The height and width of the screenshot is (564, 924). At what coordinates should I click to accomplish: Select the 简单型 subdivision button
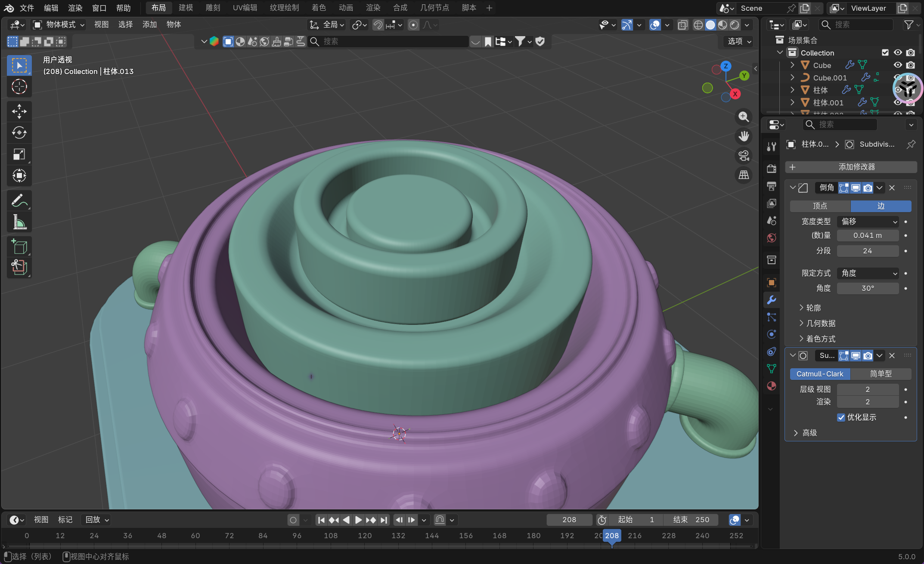tap(881, 374)
